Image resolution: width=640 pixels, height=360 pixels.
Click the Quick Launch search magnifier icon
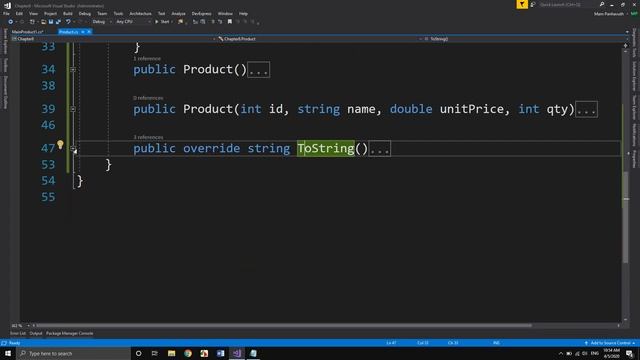tap(602, 4)
